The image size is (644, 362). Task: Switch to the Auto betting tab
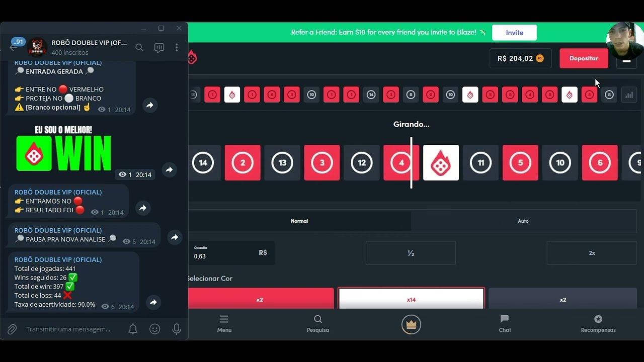pos(523,221)
